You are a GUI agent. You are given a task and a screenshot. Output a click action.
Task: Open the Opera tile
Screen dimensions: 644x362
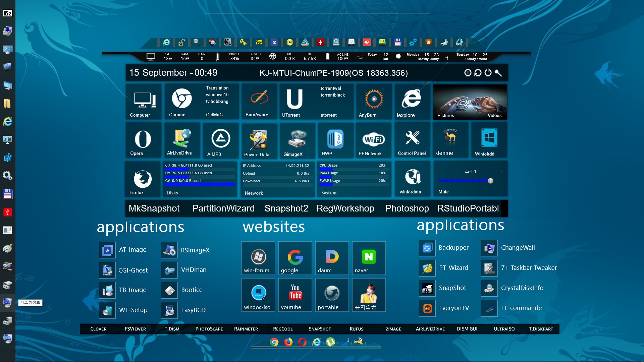143,140
